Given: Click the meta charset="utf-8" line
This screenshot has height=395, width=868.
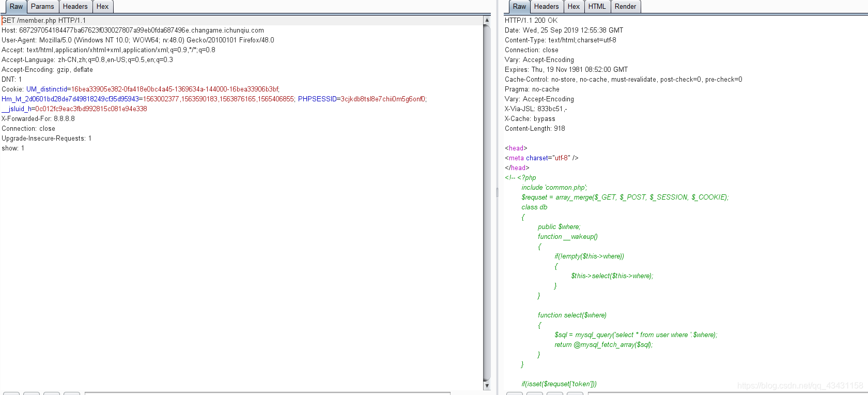Looking at the screenshot, I should [541, 158].
